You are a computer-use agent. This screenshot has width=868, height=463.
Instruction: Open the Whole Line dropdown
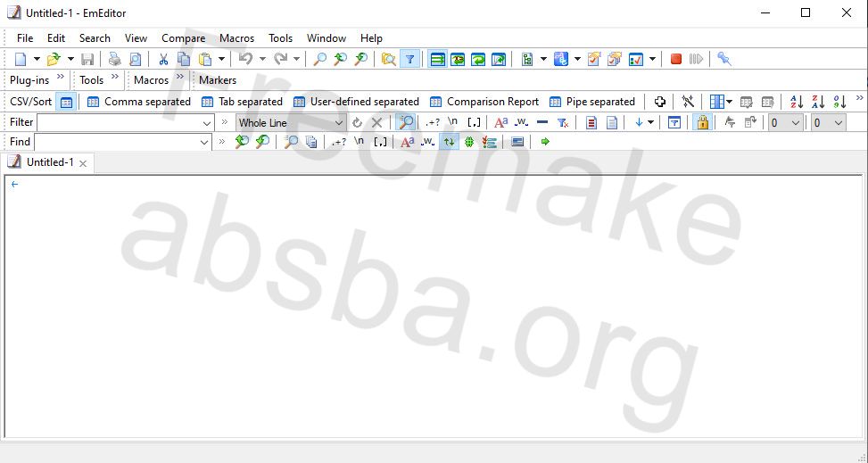291,123
